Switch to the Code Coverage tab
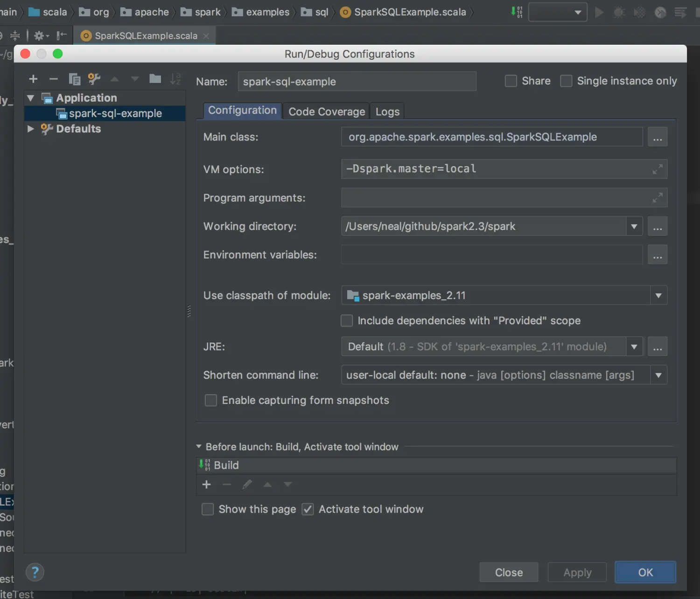The width and height of the screenshot is (700, 599). click(x=327, y=111)
